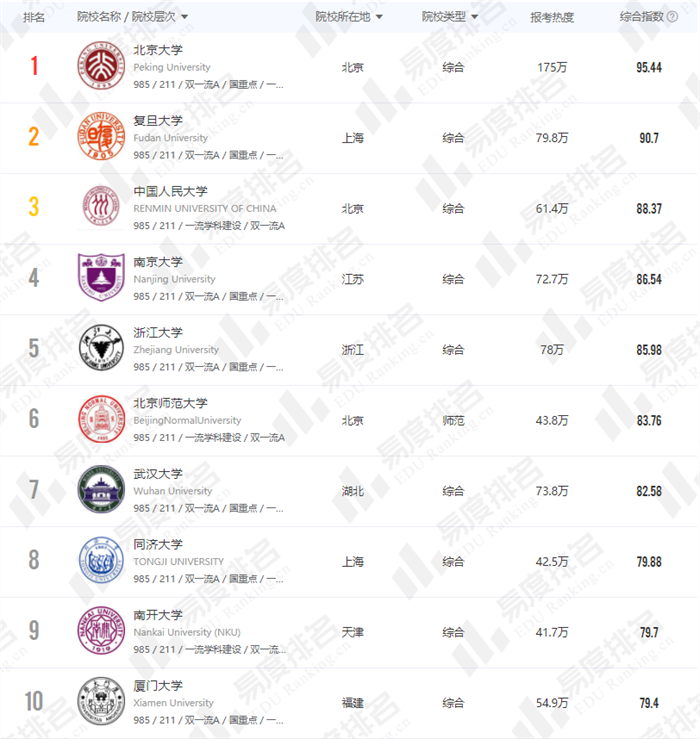The height and width of the screenshot is (739, 700).
Task: Click the Fudan University logo icon
Action: point(101,138)
